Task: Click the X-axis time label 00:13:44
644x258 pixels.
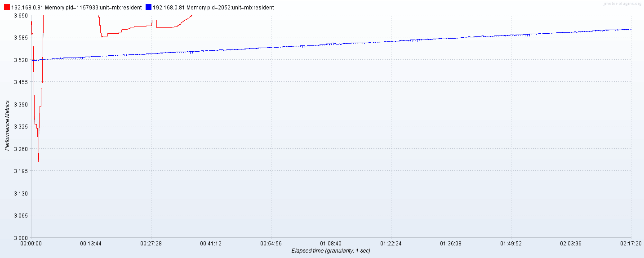Action: coord(91,244)
